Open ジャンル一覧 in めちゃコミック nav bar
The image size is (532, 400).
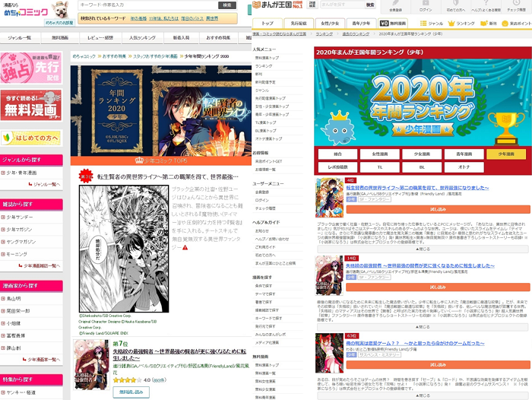20,38
